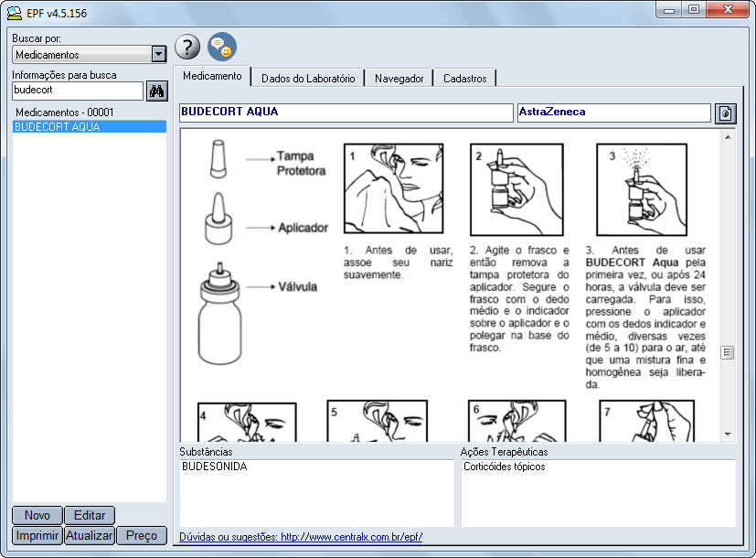Expand the Buscar por dropdown arrow
The image size is (756, 558).
coord(159,54)
